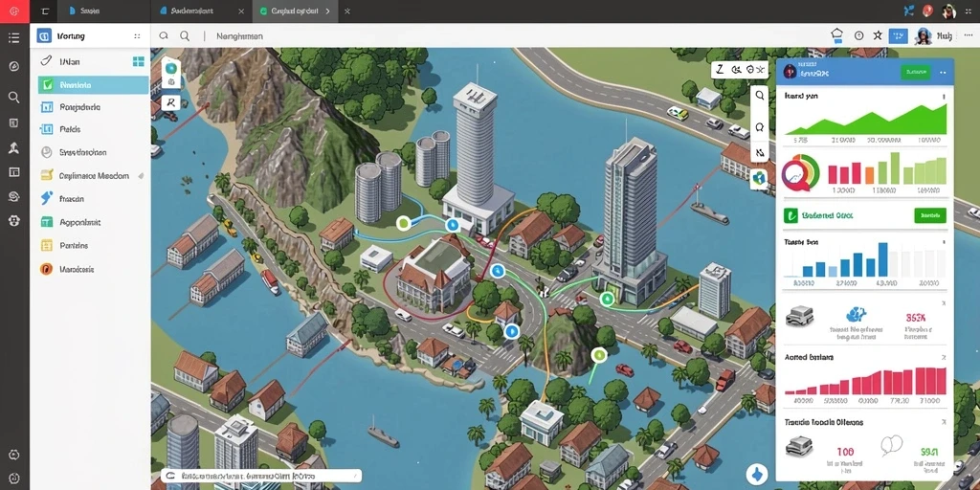
Task: Select the sidebar row with the pencil icon
Action: click(x=89, y=62)
